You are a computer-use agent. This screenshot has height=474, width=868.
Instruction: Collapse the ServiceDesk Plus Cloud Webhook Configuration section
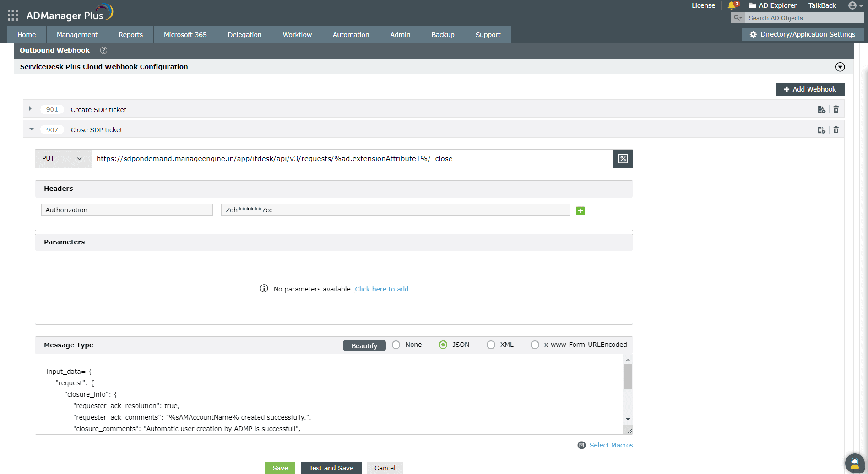(x=840, y=67)
